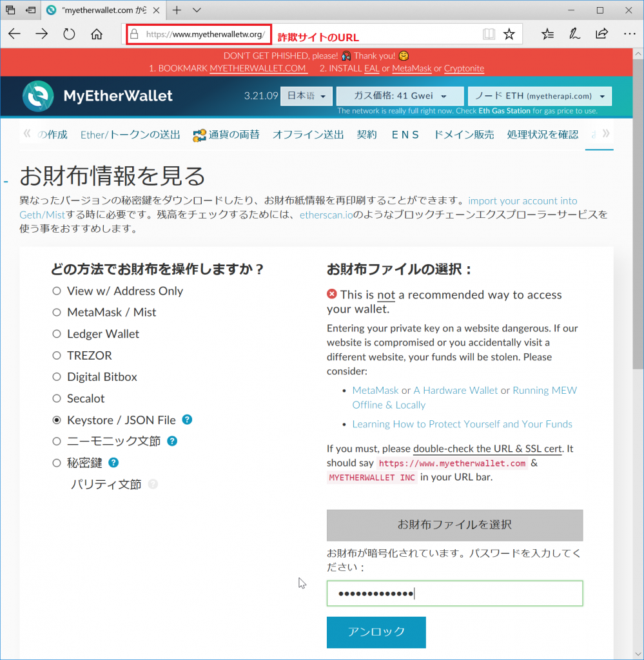Open the 日本語 language dropdown

(x=306, y=95)
